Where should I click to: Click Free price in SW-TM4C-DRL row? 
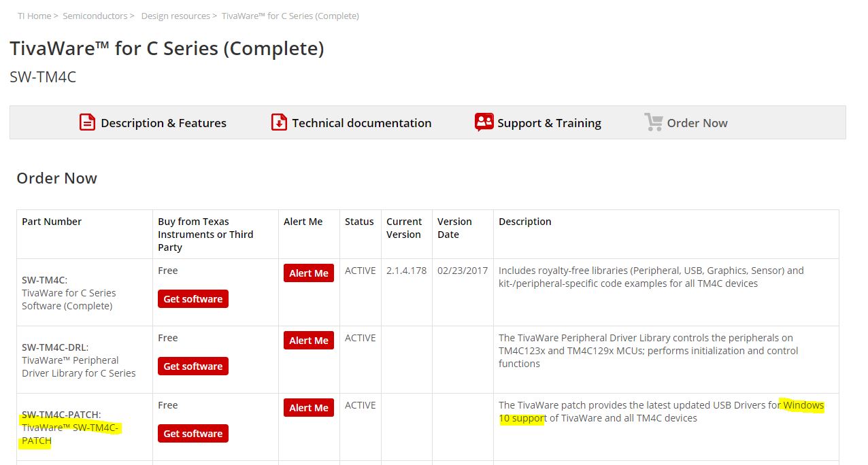coord(168,338)
